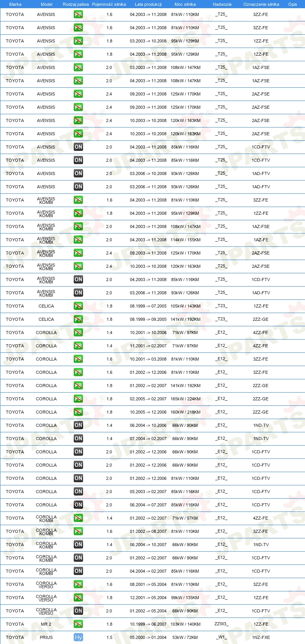Image resolution: width=305 pixels, height=644 pixels.
Task: Click diesel icon in COROLLA KOMBI 2.0 66kW row
Action: click(x=78, y=558)
